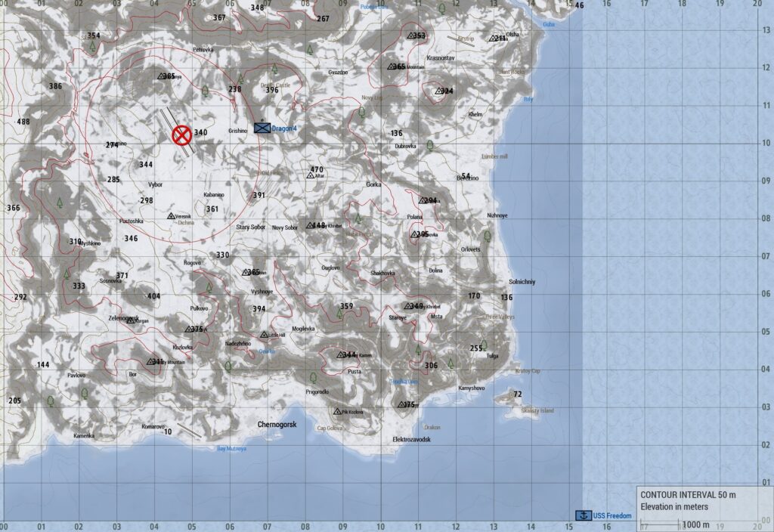Viewport: 774px width, 532px height.
Task: Select the Dragon 4 blue unit marker
Action: (x=262, y=128)
